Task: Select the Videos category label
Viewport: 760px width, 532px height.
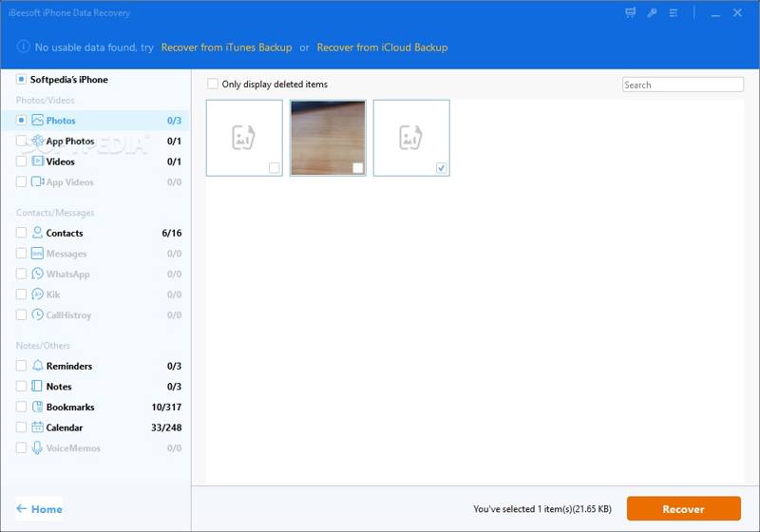Action: [61, 161]
